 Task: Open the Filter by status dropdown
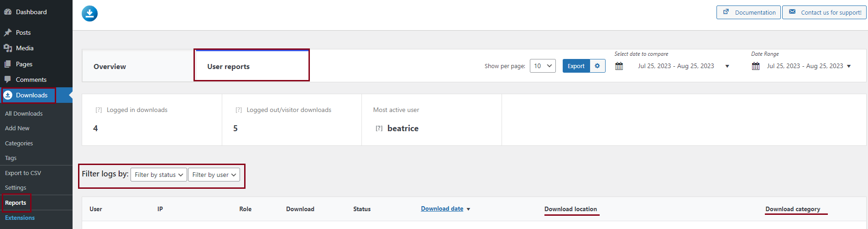tap(159, 175)
